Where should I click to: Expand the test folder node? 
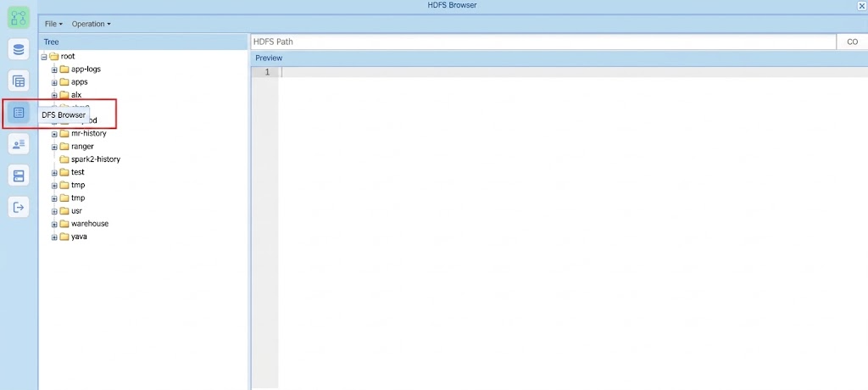coord(54,173)
